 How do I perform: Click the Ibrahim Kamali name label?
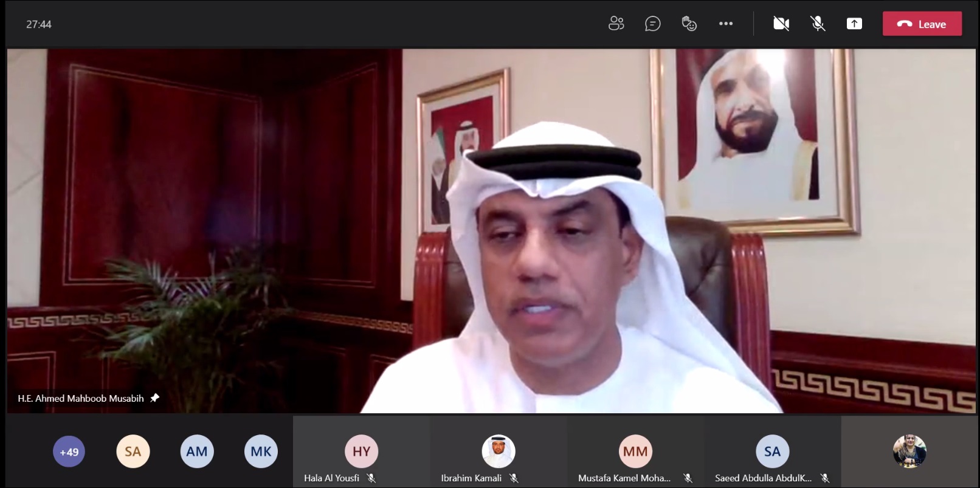pyautogui.click(x=471, y=478)
